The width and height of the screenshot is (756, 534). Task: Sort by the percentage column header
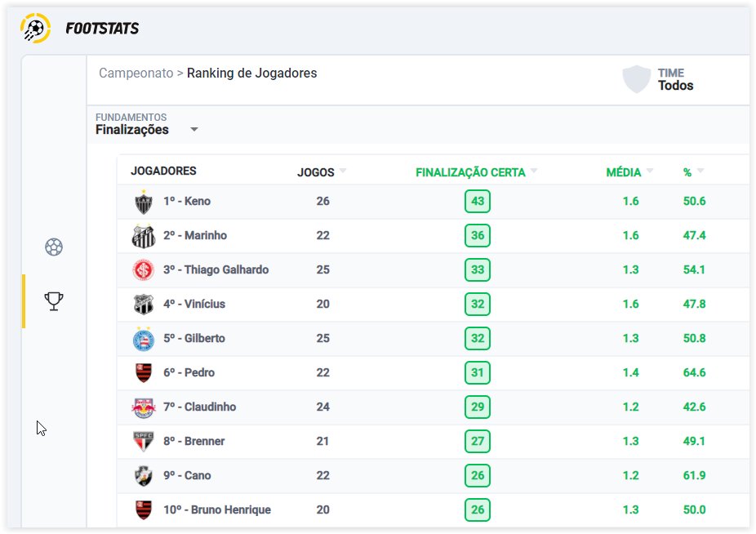(693, 172)
